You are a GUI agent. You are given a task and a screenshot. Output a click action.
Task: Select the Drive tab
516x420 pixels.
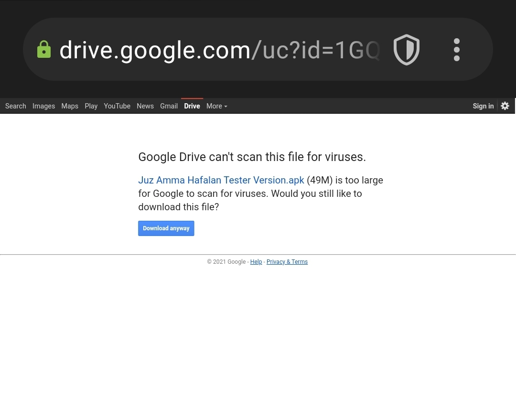[x=192, y=106]
